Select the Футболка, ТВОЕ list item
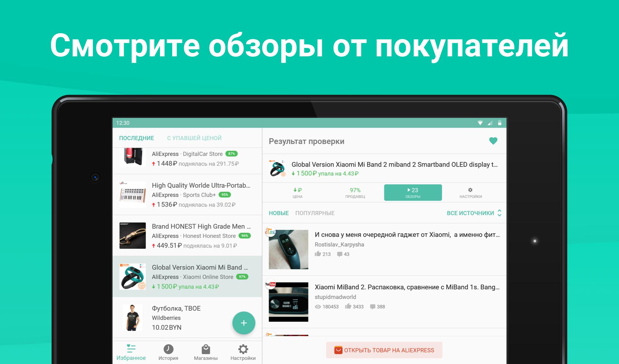The height and width of the screenshot is (364, 619). tap(187, 318)
